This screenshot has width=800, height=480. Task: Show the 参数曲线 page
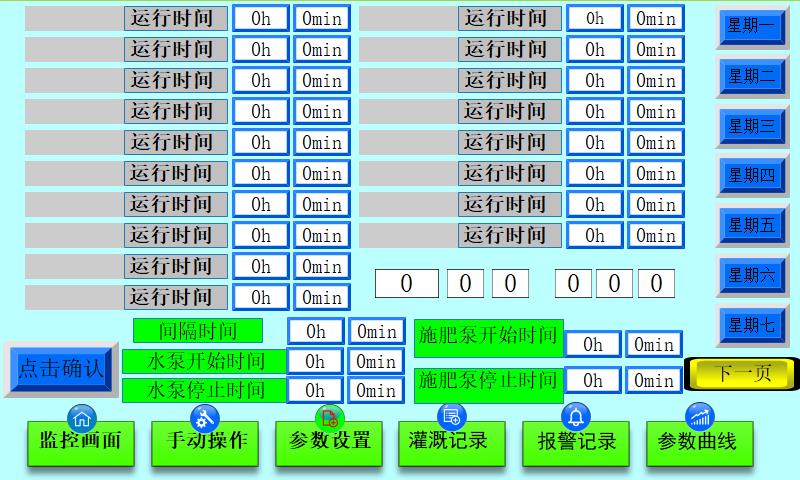click(699, 443)
